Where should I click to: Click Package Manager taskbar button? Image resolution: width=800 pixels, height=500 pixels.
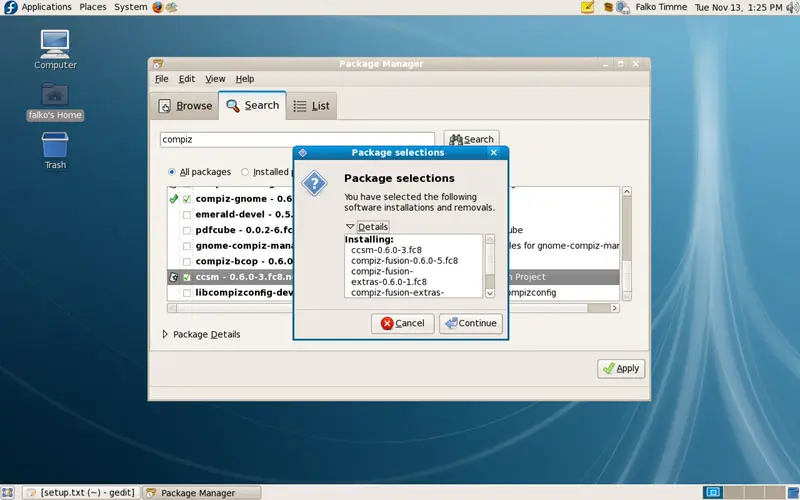point(202,493)
